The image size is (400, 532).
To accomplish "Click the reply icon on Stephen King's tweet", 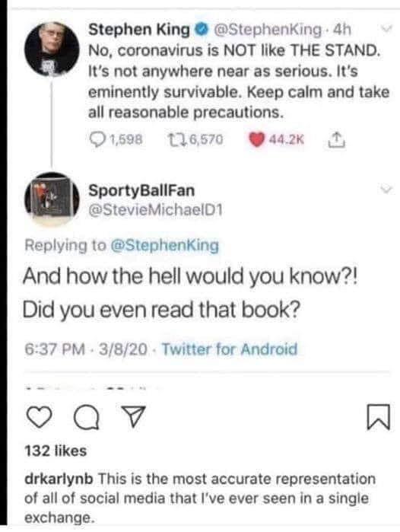I will [97, 139].
